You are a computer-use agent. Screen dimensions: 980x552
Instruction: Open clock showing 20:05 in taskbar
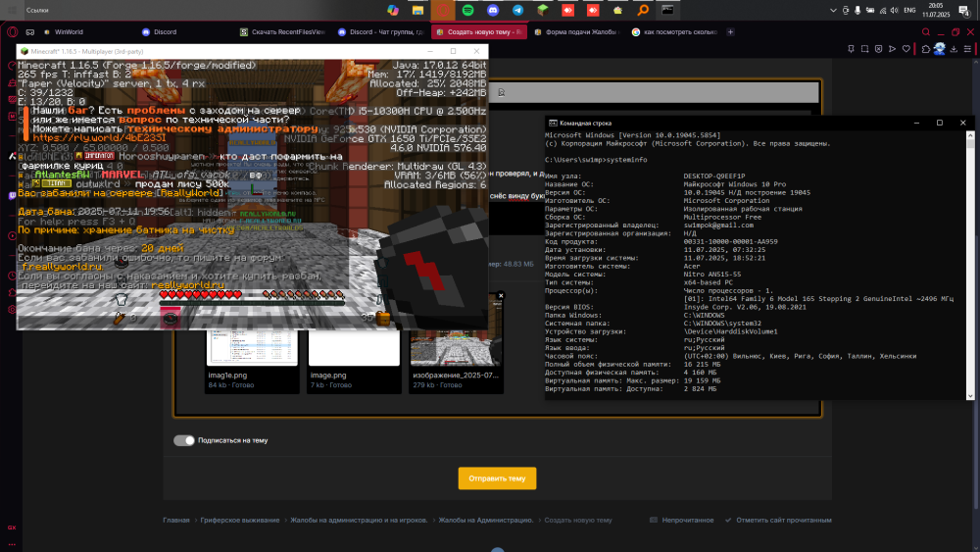tap(936, 10)
